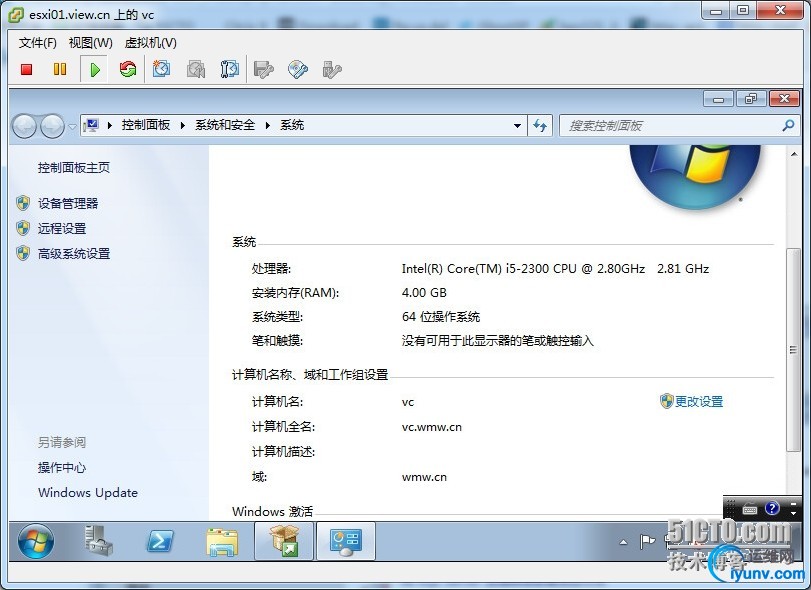Image resolution: width=811 pixels, height=590 pixels.
Task: Launch Server Manager from the taskbar
Action: pos(98,541)
